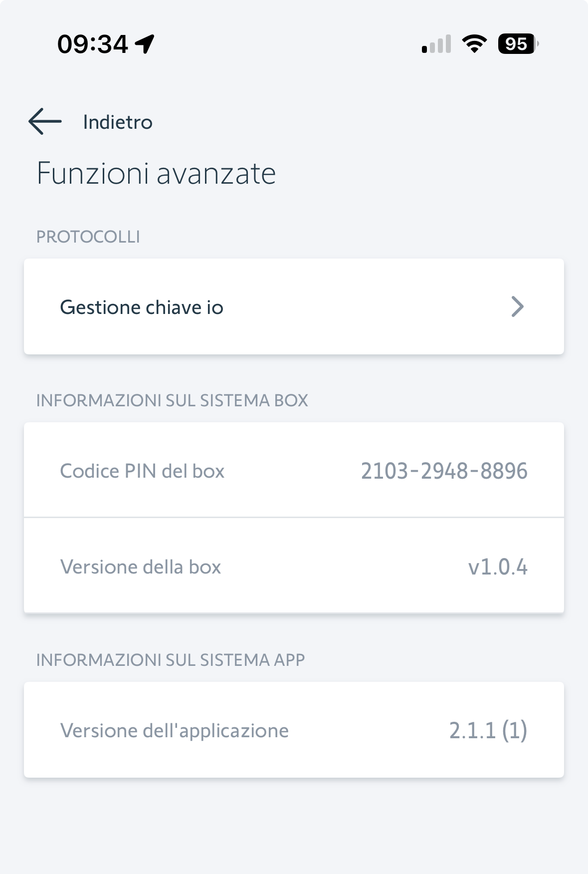Tap the box PIN code 2103-2948-8896

444,471
